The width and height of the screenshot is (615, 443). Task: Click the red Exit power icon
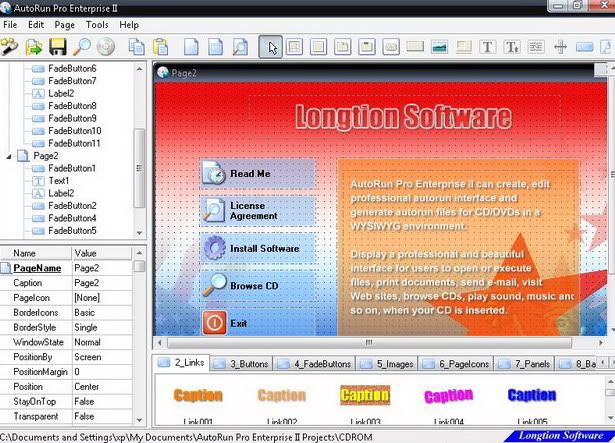214,323
